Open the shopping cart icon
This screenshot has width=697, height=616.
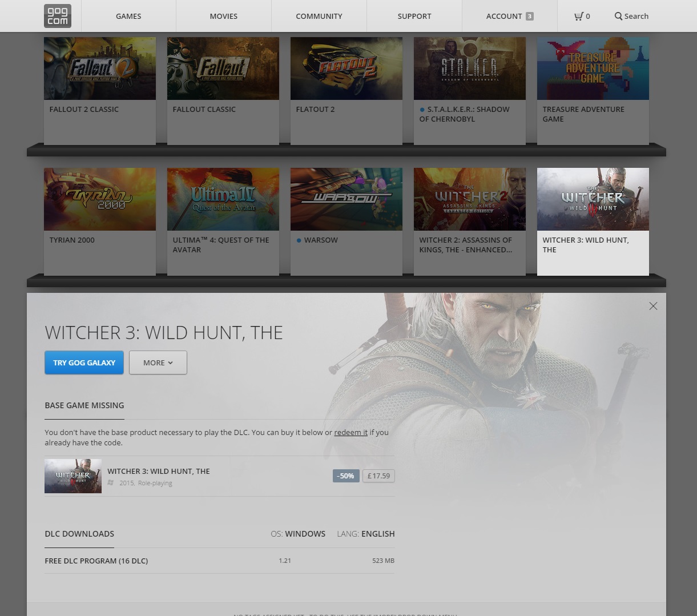point(578,16)
